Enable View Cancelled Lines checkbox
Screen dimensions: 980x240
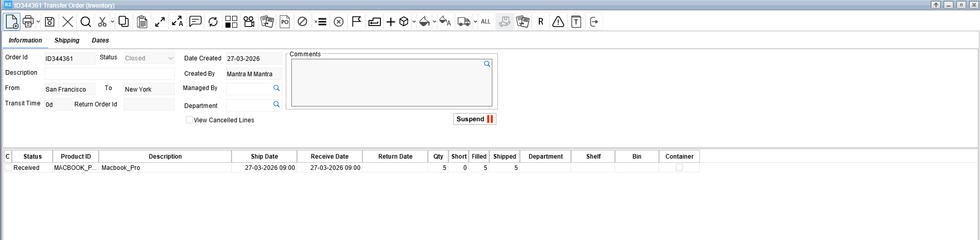[x=190, y=120]
